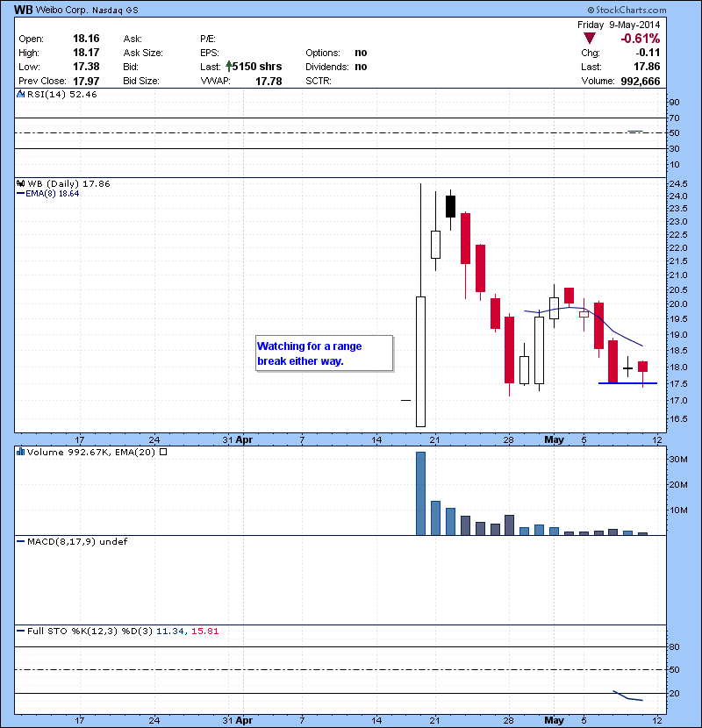Click the SCTR: label
This screenshot has width=702, height=728.
tap(319, 81)
